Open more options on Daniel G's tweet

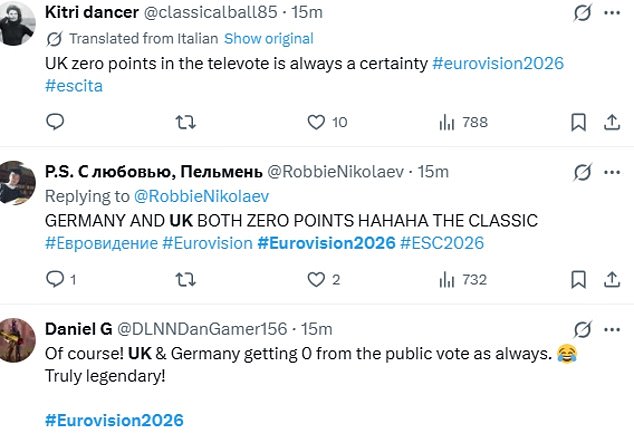click(x=612, y=330)
